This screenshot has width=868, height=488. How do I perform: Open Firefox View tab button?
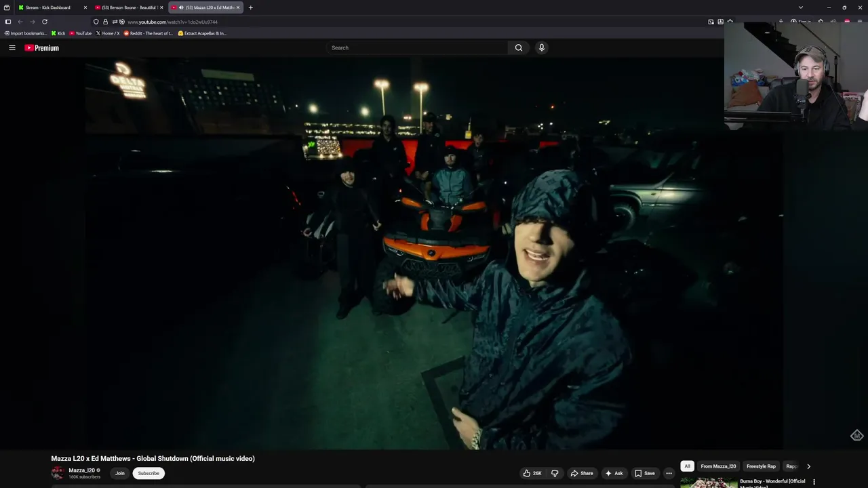click(7, 7)
